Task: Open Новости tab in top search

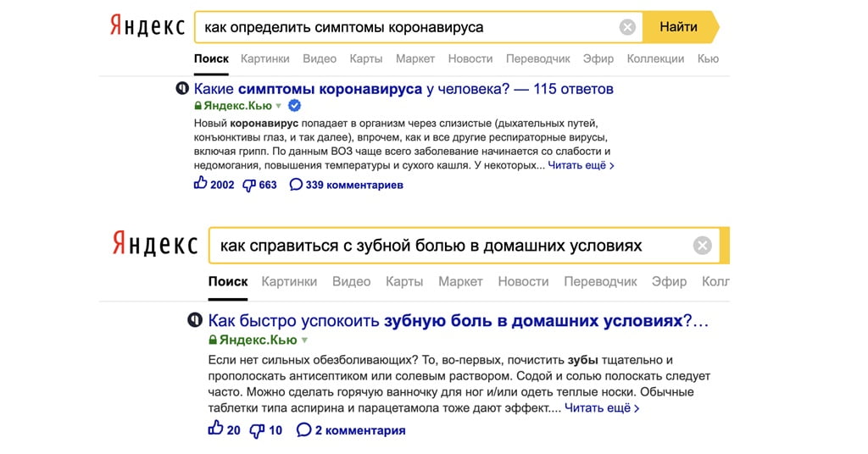Action: click(470, 58)
